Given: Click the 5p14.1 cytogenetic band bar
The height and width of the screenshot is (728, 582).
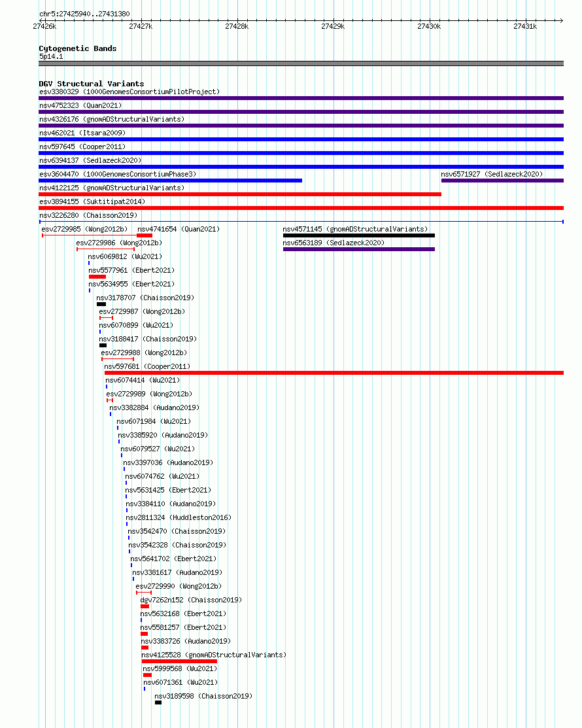Looking at the screenshot, I should click(x=301, y=63).
